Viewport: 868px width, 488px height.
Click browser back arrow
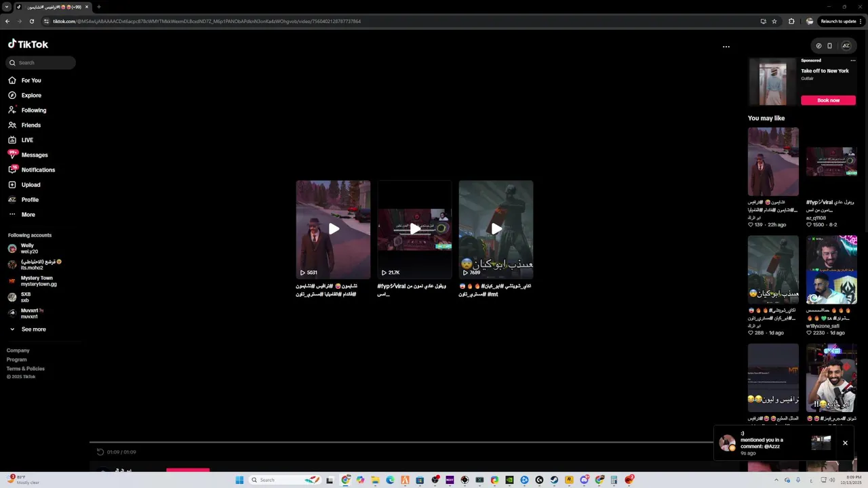click(7, 21)
